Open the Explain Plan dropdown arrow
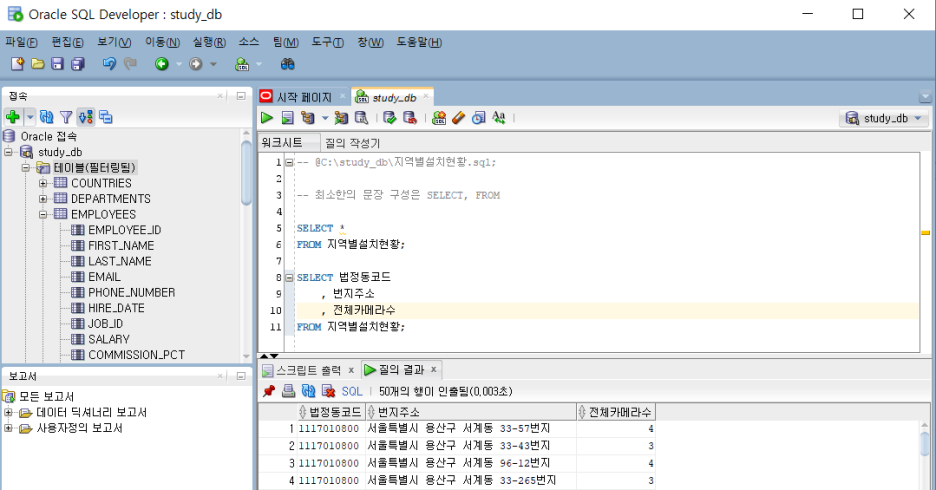The height and width of the screenshot is (490, 936). [x=325, y=118]
